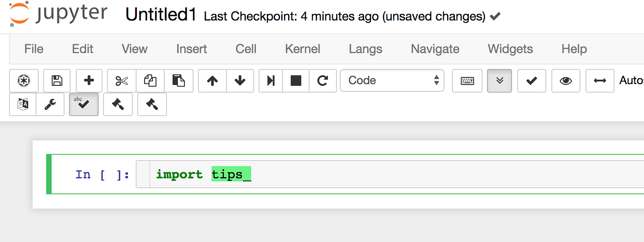Screen dimensions: 644x242
Task: Open the Kernel menu
Action: (302, 49)
